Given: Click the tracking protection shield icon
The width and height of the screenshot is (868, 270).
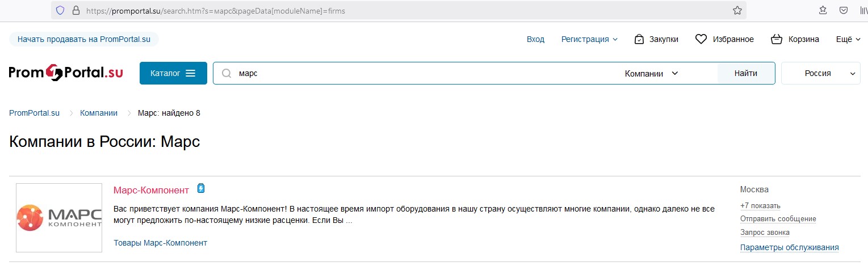Looking at the screenshot, I should (60, 10).
